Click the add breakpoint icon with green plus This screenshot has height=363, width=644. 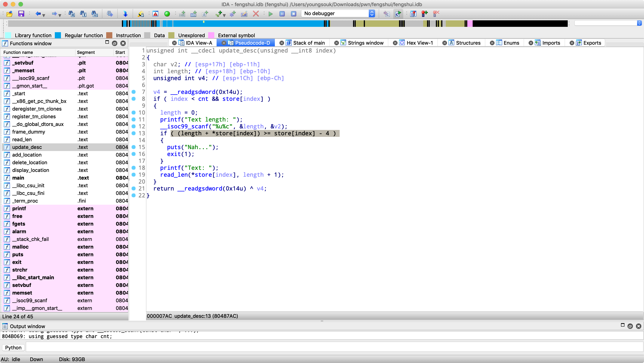(424, 13)
